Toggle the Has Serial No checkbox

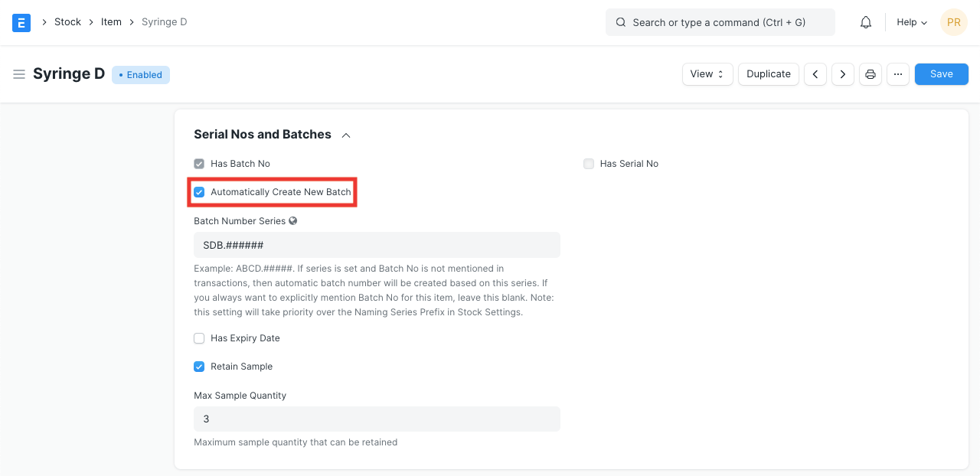click(x=589, y=164)
